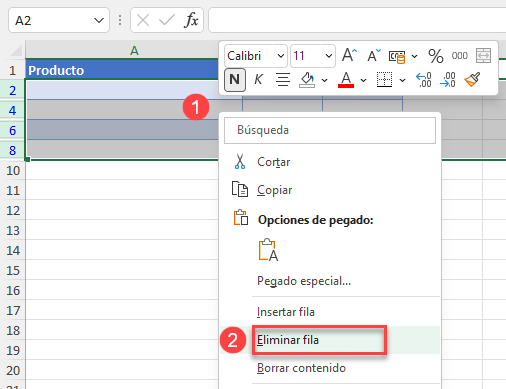Click the Insert Function fx icon
This screenshot has height=389, width=506.
(191, 20)
